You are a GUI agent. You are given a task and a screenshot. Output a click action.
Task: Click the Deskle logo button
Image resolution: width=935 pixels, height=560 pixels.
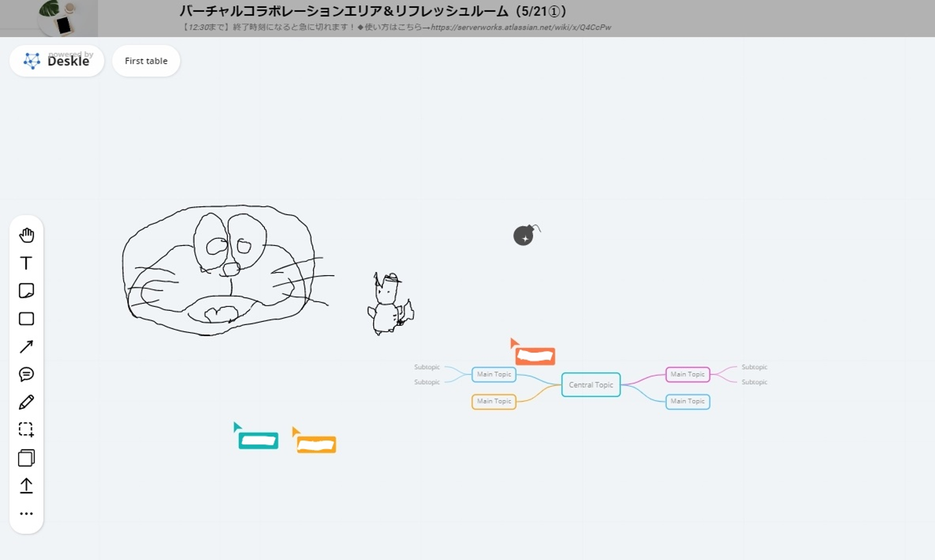coord(57,61)
